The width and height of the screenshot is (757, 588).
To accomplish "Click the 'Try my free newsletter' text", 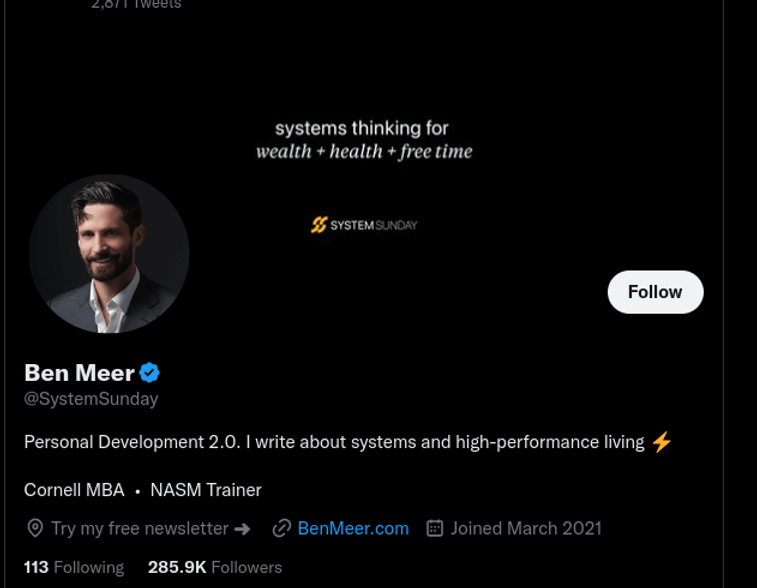I will click(x=140, y=528).
